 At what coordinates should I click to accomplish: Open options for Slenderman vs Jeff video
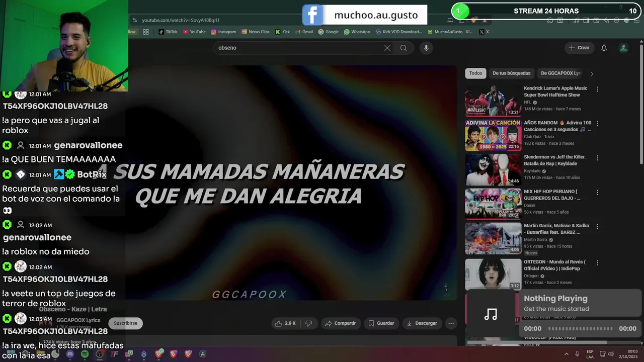[597, 158]
